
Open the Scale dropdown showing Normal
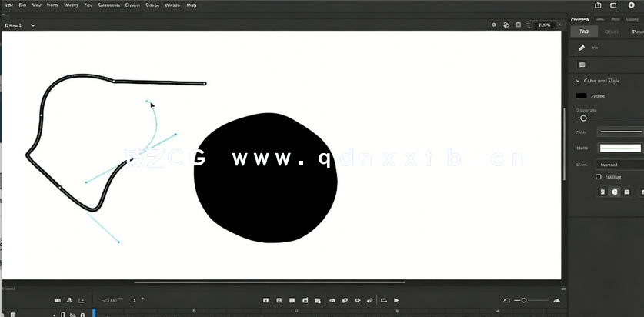[620, 165]
